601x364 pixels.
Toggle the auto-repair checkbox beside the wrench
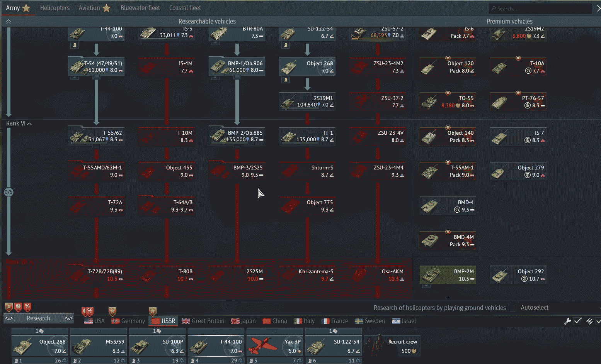(x=578, y=321)
